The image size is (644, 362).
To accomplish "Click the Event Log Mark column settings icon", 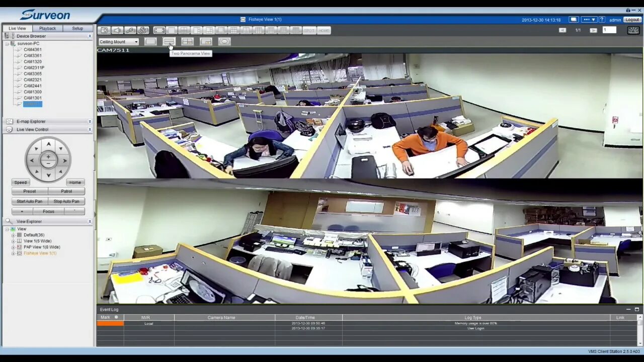I will click(x=116, y=317).
